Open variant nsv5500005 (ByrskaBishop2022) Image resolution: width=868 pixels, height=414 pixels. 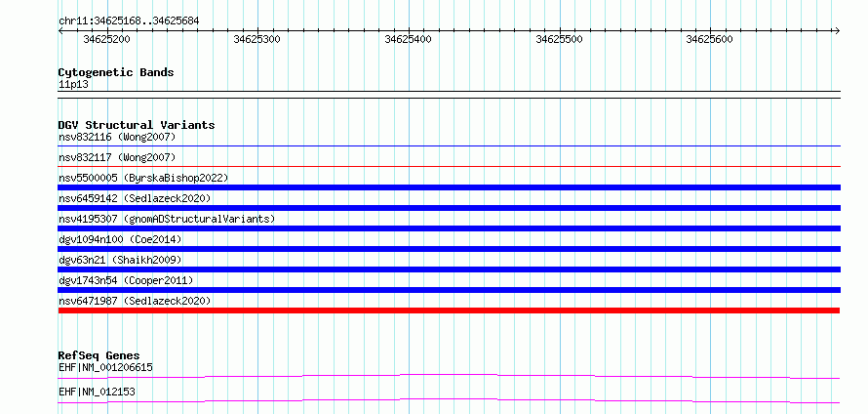[143, 178]
